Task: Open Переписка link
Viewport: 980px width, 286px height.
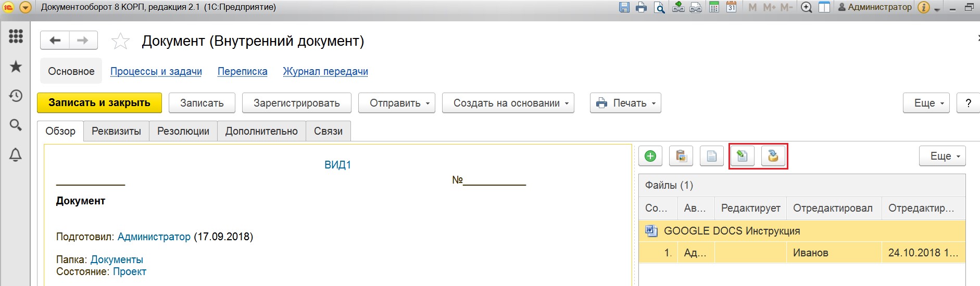Action: (242, 71)
